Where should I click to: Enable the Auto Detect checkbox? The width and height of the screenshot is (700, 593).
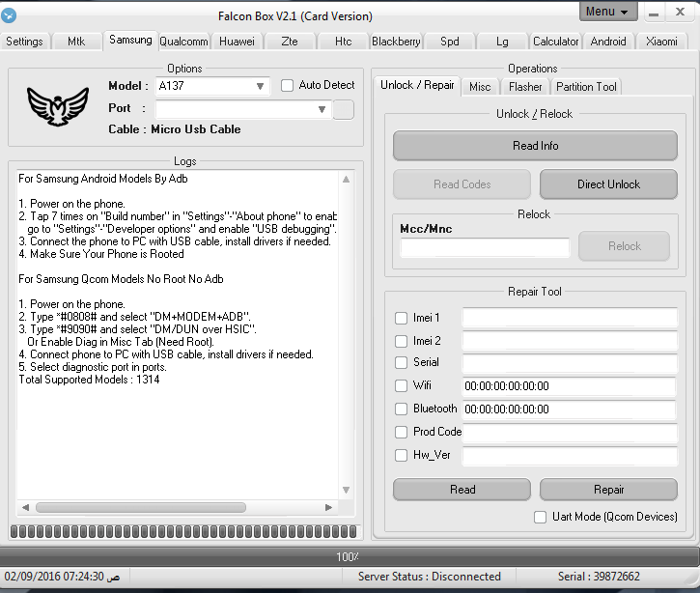pos(287,85)
